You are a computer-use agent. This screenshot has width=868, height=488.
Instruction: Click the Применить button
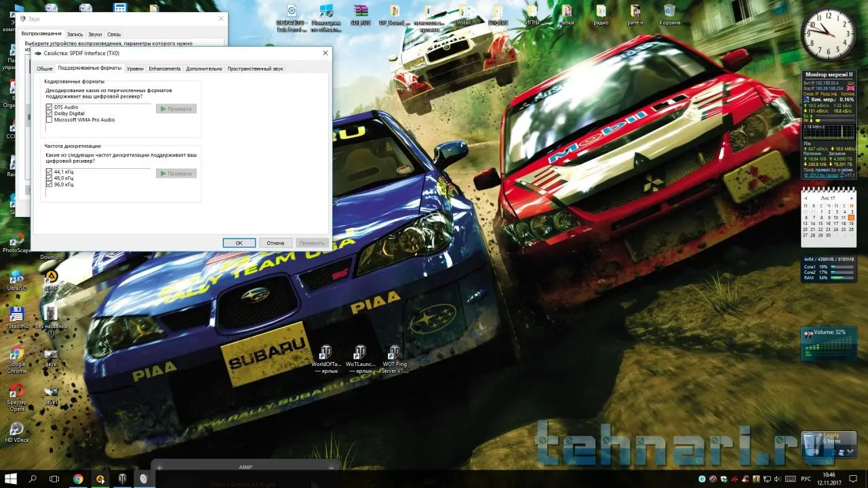click(312, 243)
